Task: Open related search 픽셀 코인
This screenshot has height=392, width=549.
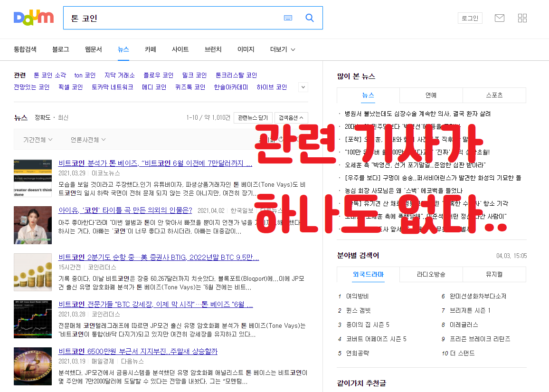Action: click(70, 87)
